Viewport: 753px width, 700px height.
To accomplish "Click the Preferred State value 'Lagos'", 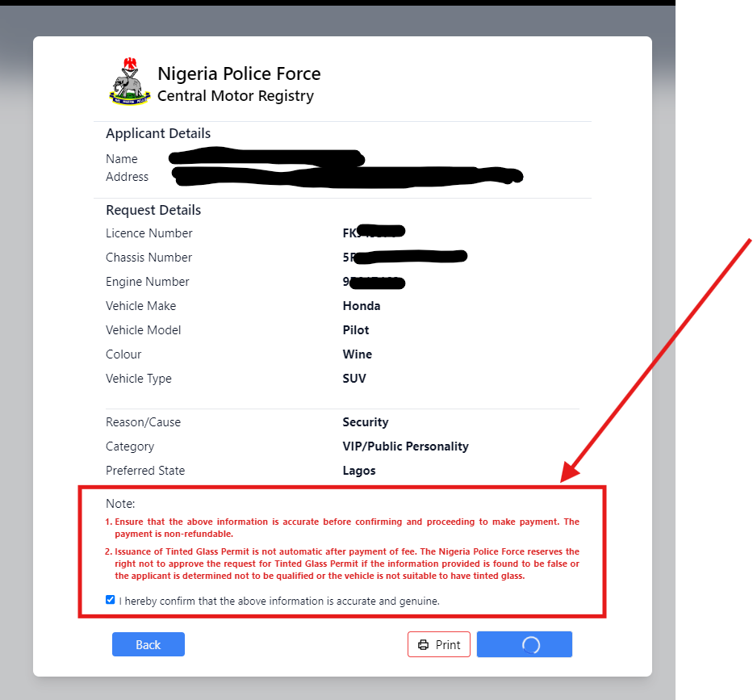I will tap(359, 471).
